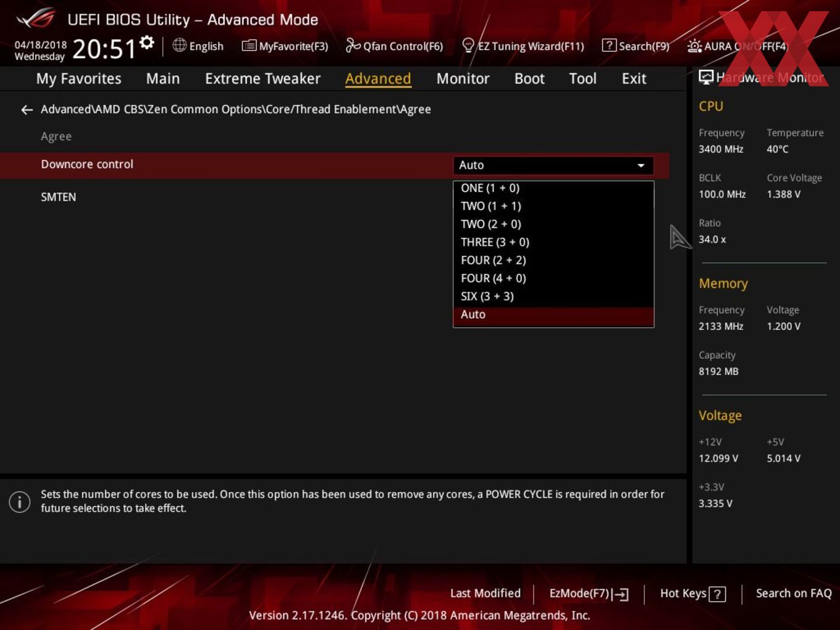The height and width of the screenshot is (630, 840).
Task: Switch to Tool tab
Action: [x=582, y=79]
